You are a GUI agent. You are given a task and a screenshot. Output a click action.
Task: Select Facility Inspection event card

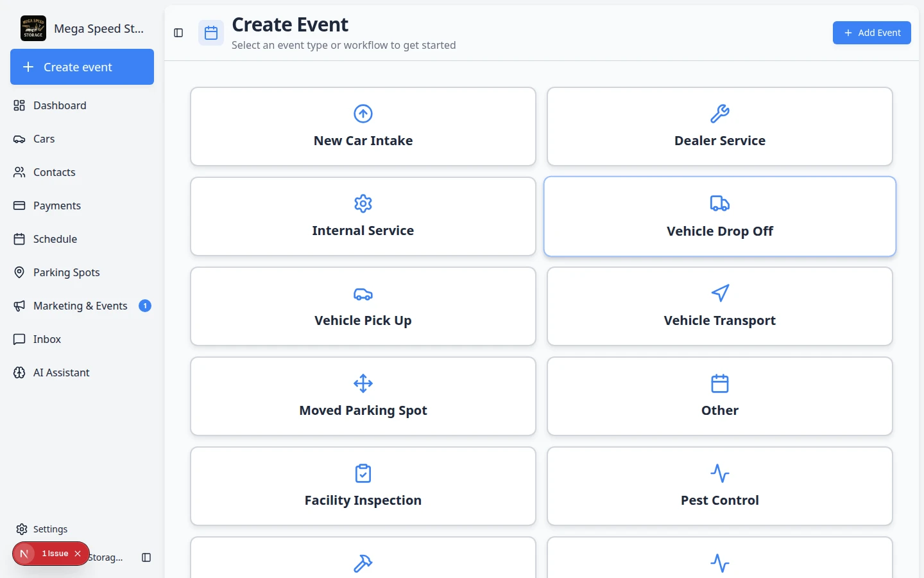tap(363, 486)
